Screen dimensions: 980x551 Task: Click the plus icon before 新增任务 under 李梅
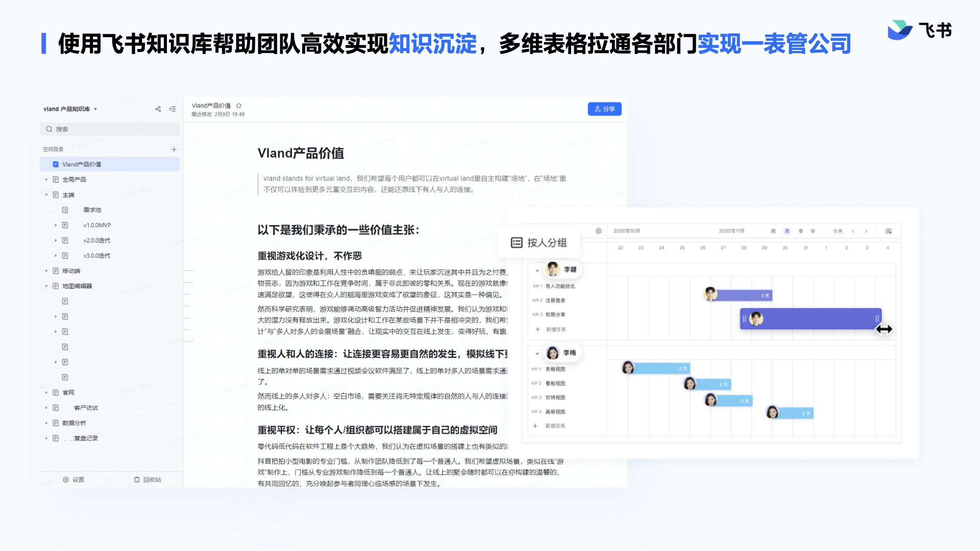point(535,425)
